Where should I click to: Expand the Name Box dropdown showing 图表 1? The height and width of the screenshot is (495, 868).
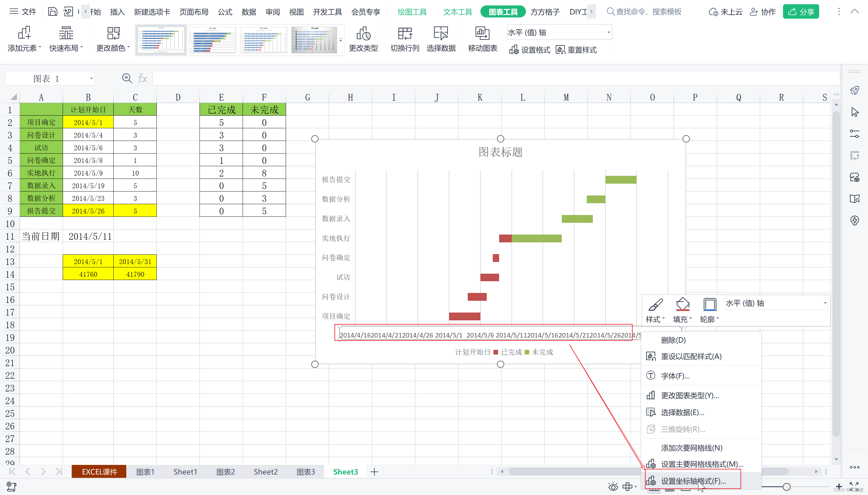[91, 79]
